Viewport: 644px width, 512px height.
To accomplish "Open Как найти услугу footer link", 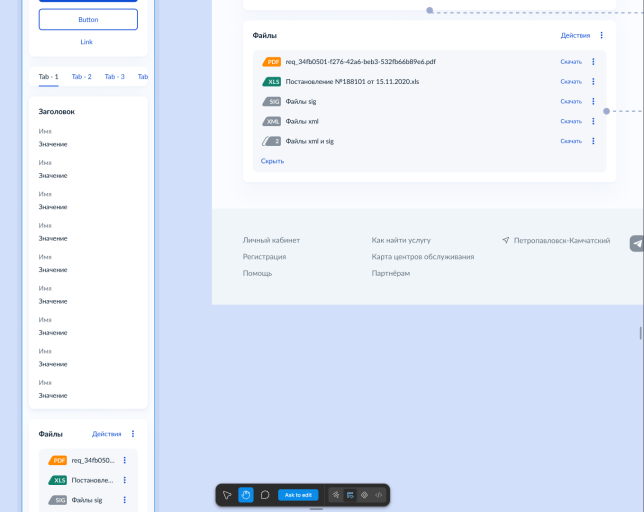I will point(401,240).
